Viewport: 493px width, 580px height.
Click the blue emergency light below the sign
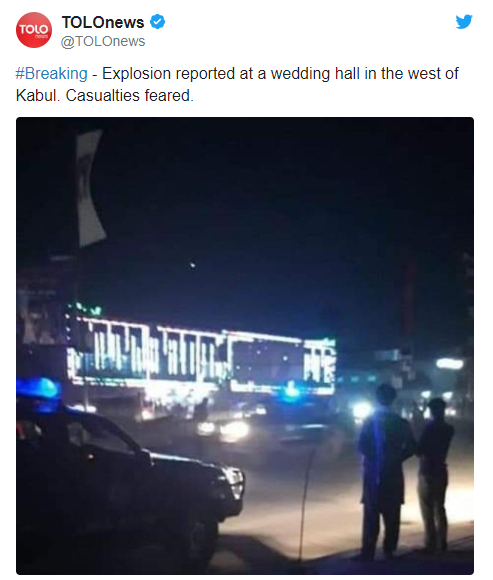291,392
